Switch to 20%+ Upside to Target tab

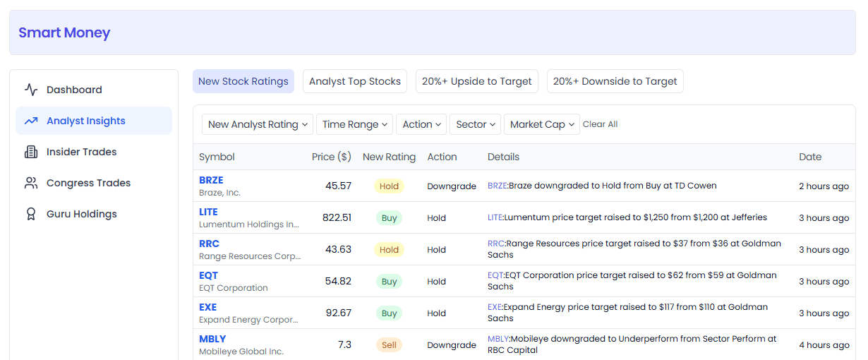[477, 81]
